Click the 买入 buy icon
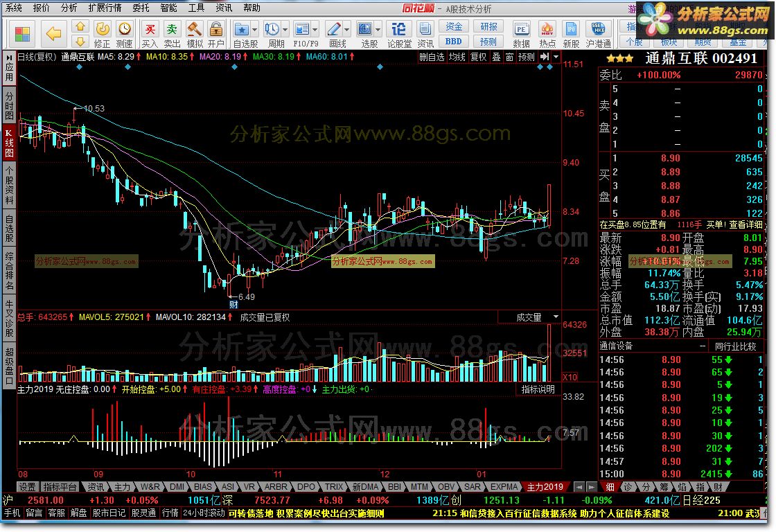Viewport: 776px width, 532px height. [x=150, y=34]
